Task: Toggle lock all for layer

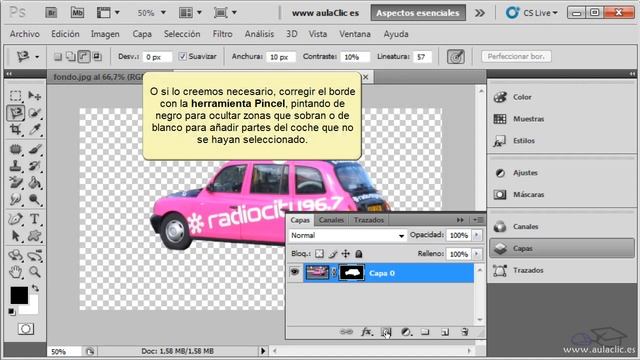Action: (x=359, y=254)
